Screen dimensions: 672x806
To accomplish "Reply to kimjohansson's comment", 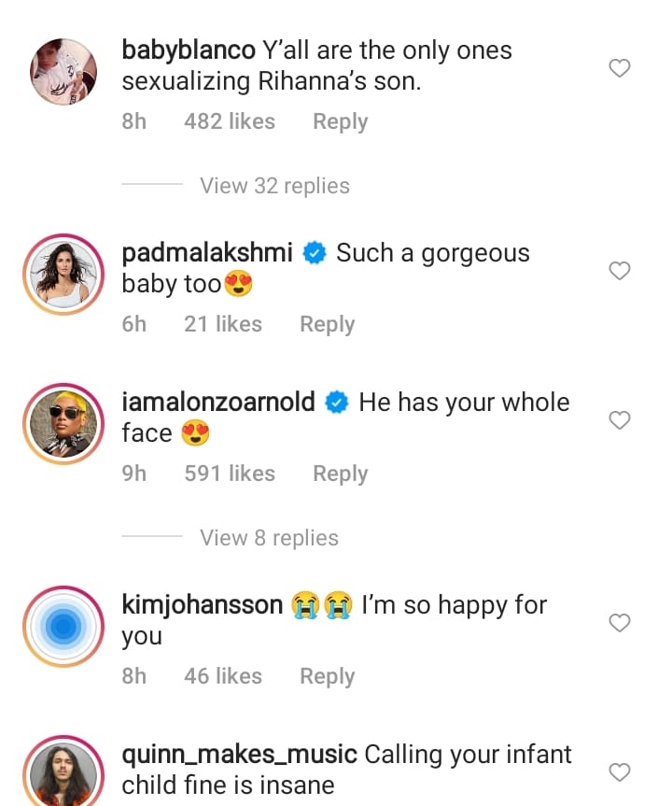I will click(x=327, y=676).
